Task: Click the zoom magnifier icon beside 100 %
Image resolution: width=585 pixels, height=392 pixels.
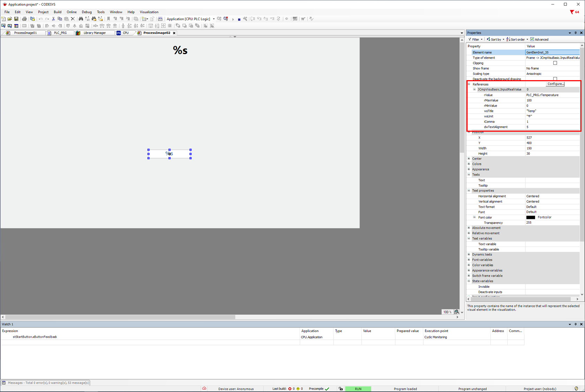Action: [x=456, y=312]
